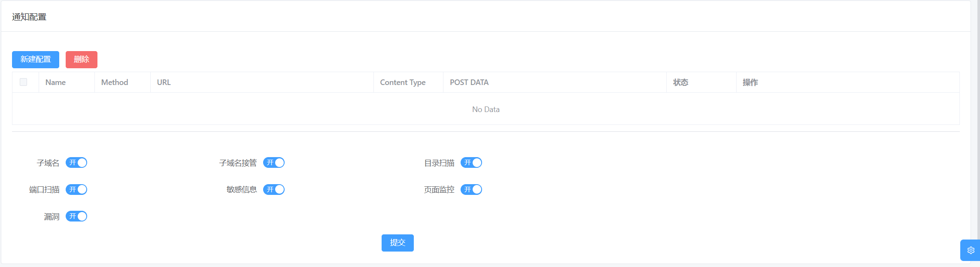Toggle the 目录扫描 notification off
The width and height of the screenshot is (980, 267).
[471, 162]
